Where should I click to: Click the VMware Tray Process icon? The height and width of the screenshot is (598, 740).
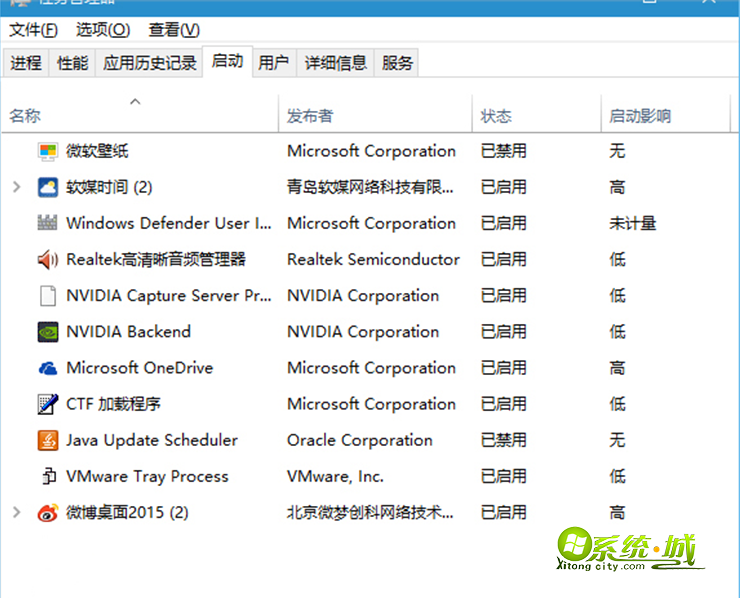tap(49, 476)
